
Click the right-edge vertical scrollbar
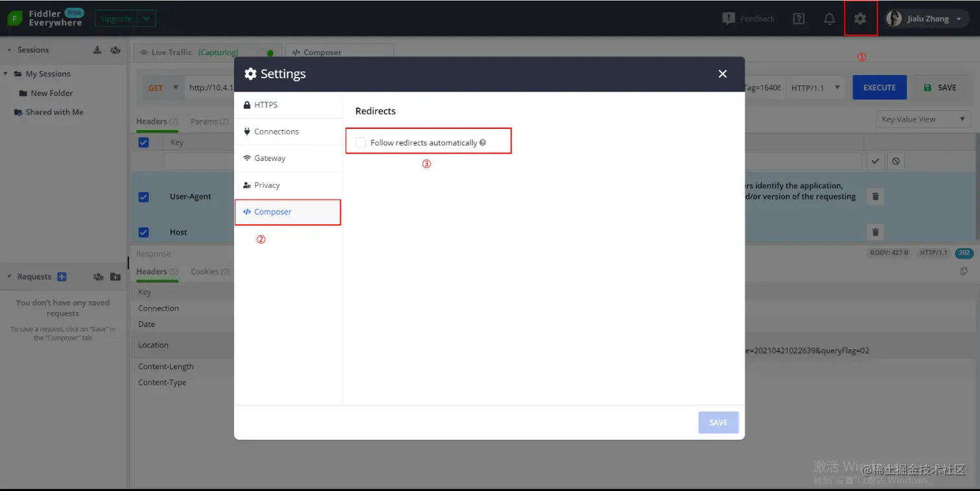tap(976, 188)
